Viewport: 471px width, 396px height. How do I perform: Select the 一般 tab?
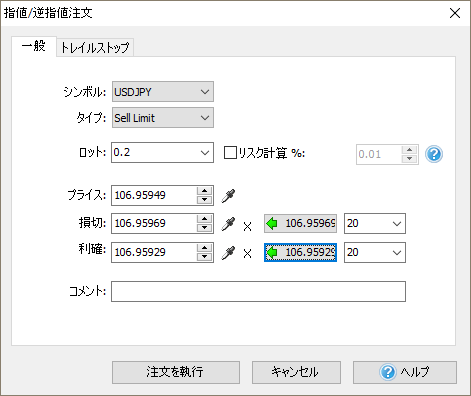point(34,46)
